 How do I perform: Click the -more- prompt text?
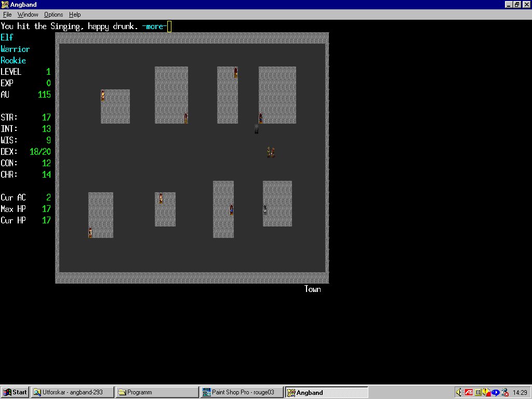click(x=154, y=26)
